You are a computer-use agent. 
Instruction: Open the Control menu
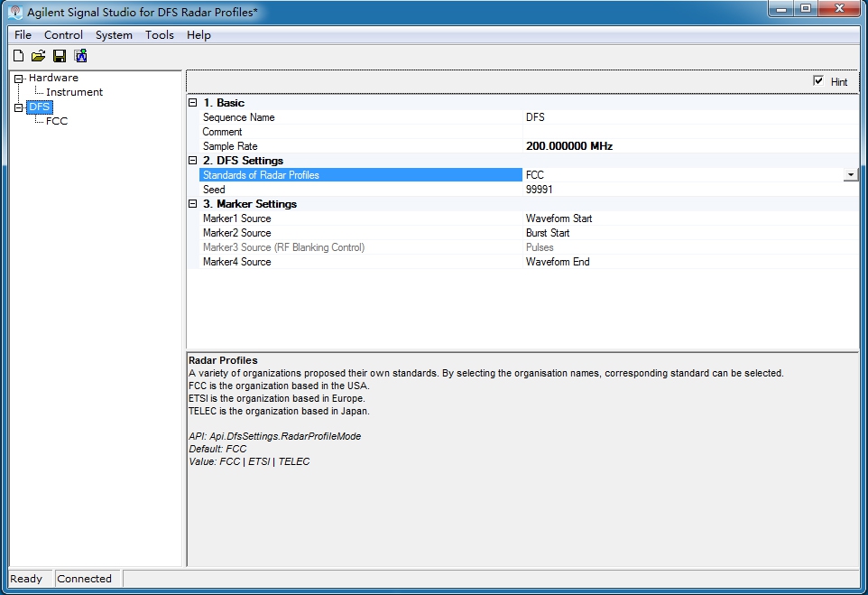point(64,35)
